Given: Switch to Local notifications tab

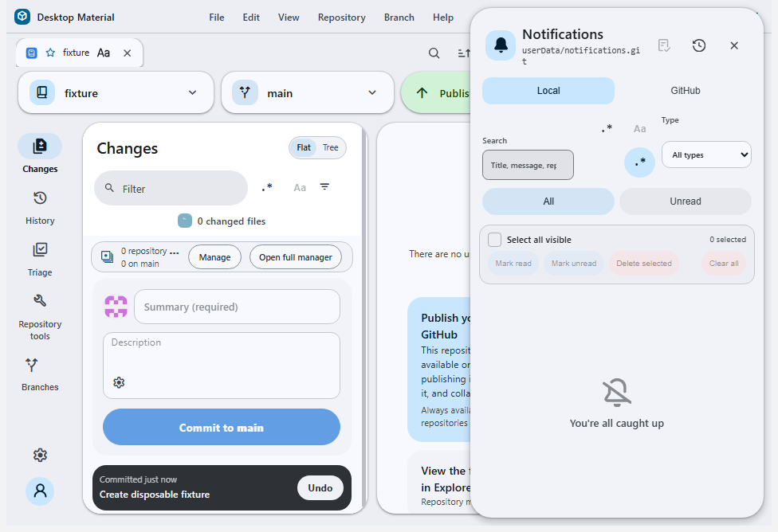Looking at the screenshot, I should [x=548, y=91].
